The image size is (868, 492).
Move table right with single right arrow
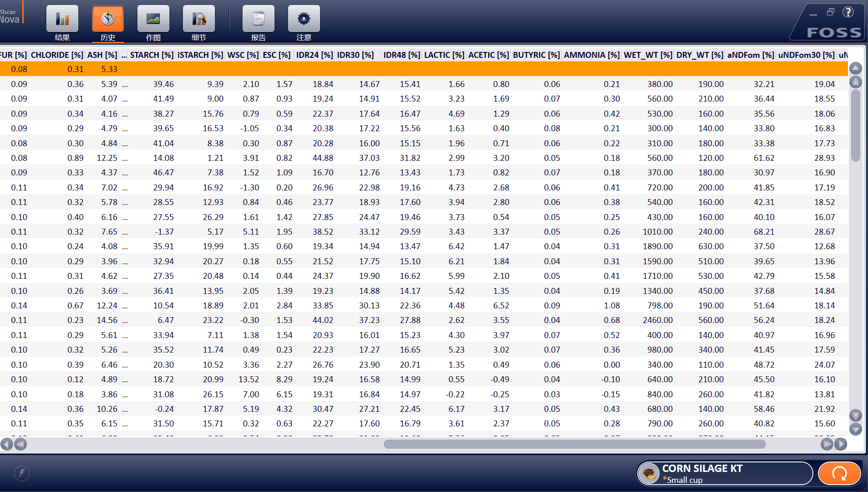(841, 444)
